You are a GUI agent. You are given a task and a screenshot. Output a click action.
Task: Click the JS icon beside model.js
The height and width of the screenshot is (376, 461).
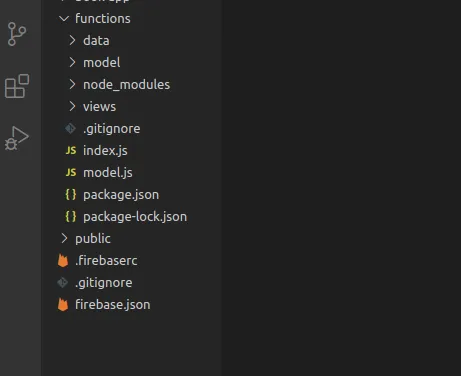[71, 172]
